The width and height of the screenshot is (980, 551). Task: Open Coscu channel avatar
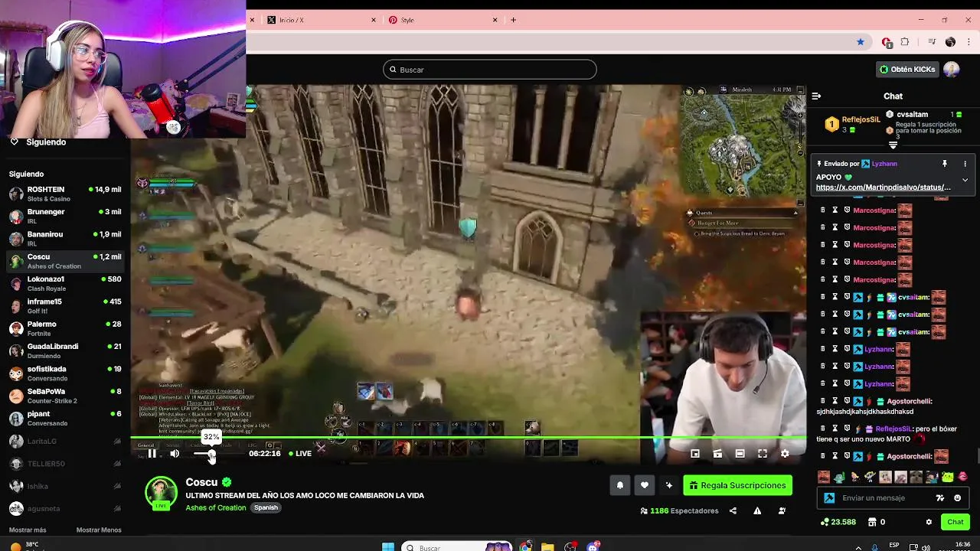(161, 493)
